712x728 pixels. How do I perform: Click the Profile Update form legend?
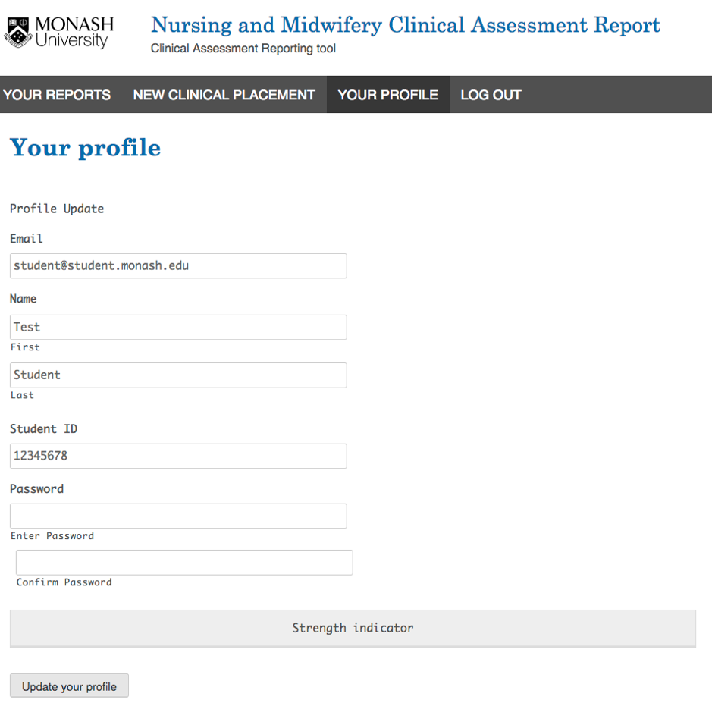[x=57, y=209]
